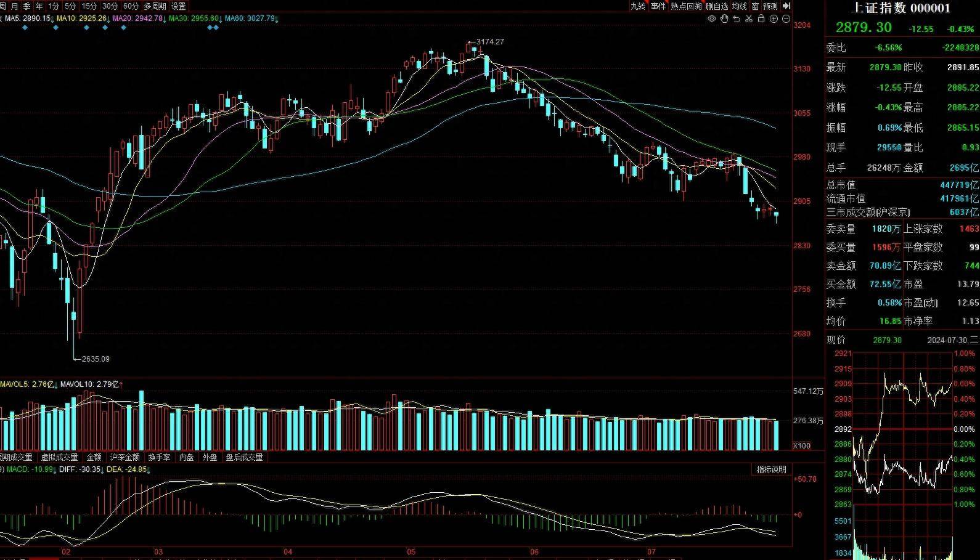Open the 热点回溯 hotspot review
Viewport: 980px width, 560px height.
click(686, 6)
